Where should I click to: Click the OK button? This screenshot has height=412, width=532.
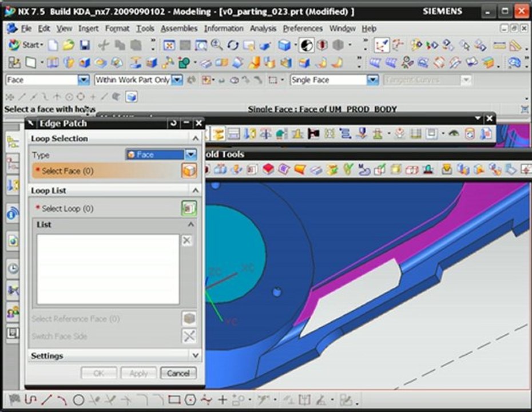pyautogui.click(x=99, y=373)
